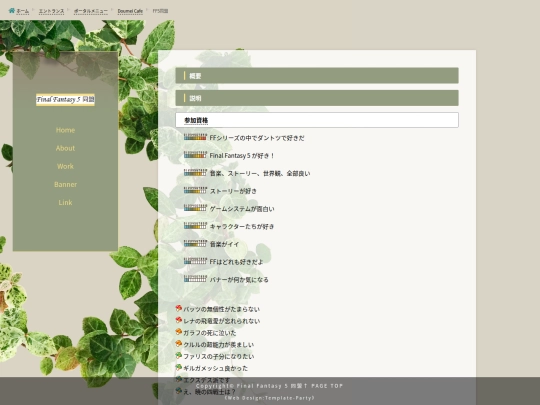Go to エントランス breadcrumb link
Image resolution: width=540 pixels, height=405 pixels.
[x=51, y=11]
